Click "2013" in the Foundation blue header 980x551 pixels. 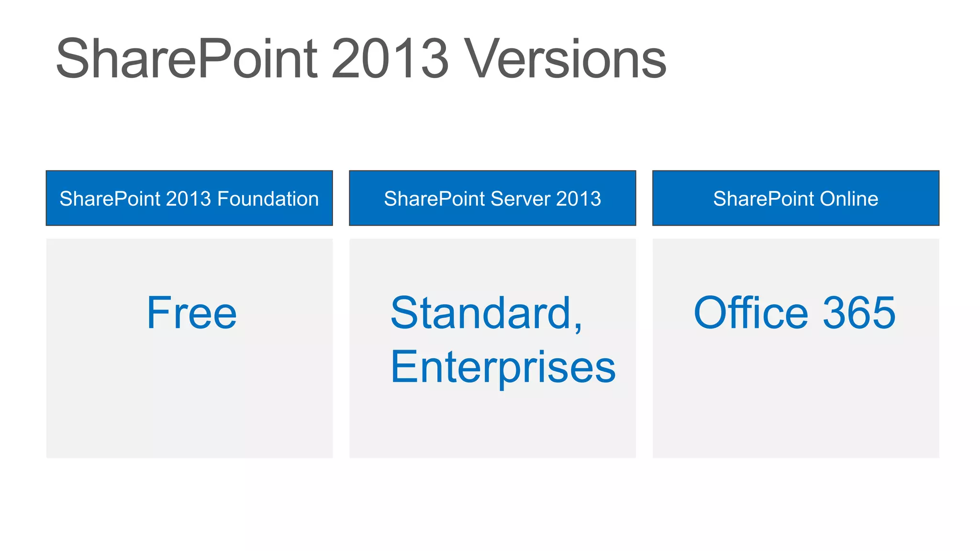[x=188, y=199]
